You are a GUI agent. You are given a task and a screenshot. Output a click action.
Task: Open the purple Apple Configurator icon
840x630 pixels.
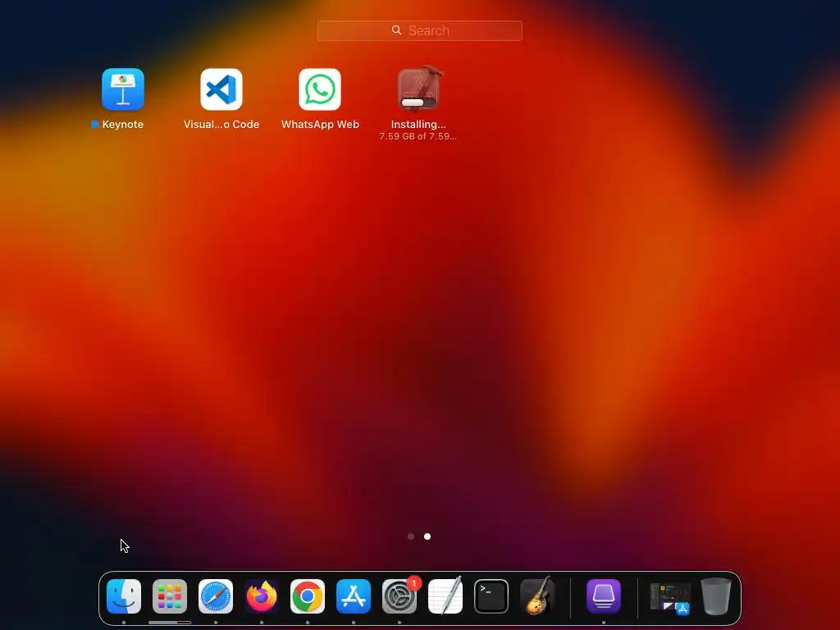(604, 596)
